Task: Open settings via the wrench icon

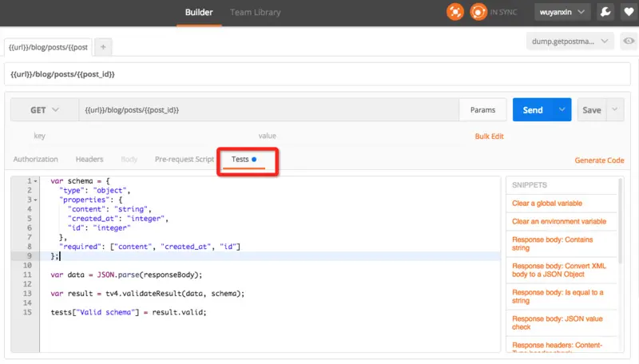Action: click(x=605, y=12)
